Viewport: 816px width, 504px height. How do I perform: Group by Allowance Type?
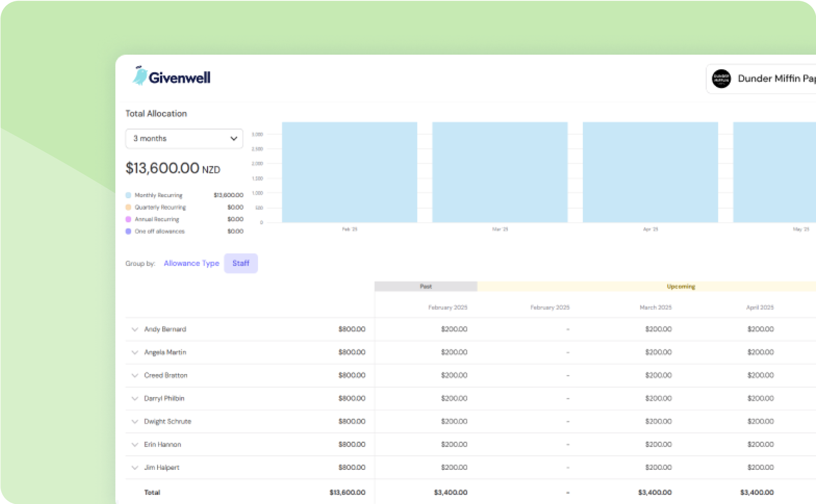tap(191, 263)
